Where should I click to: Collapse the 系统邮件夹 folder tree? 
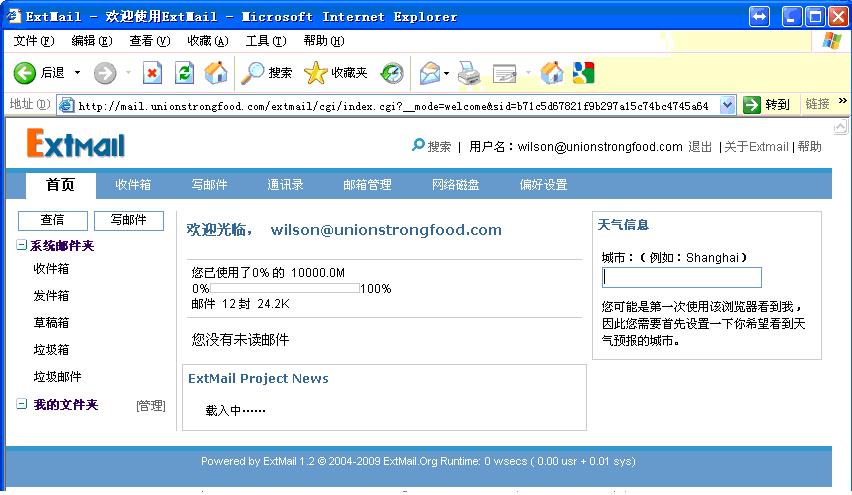(x=21, y=245)
